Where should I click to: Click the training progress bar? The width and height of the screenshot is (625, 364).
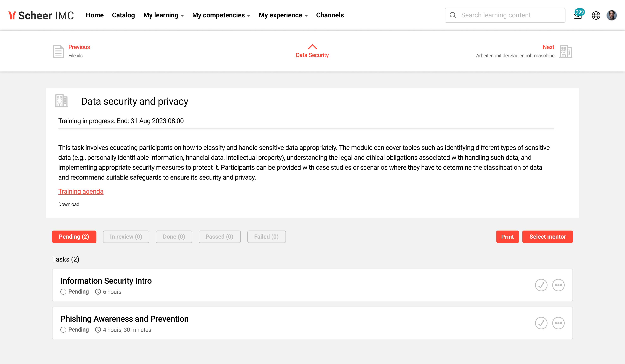click(306, 129)
